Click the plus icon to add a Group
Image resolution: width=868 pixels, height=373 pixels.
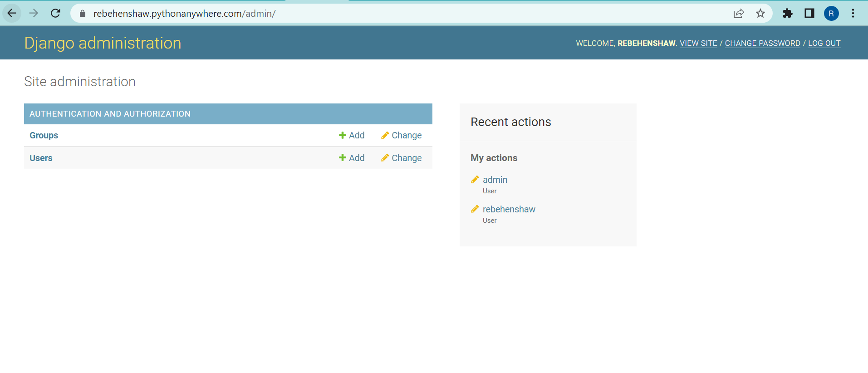(x=343, y=135)
